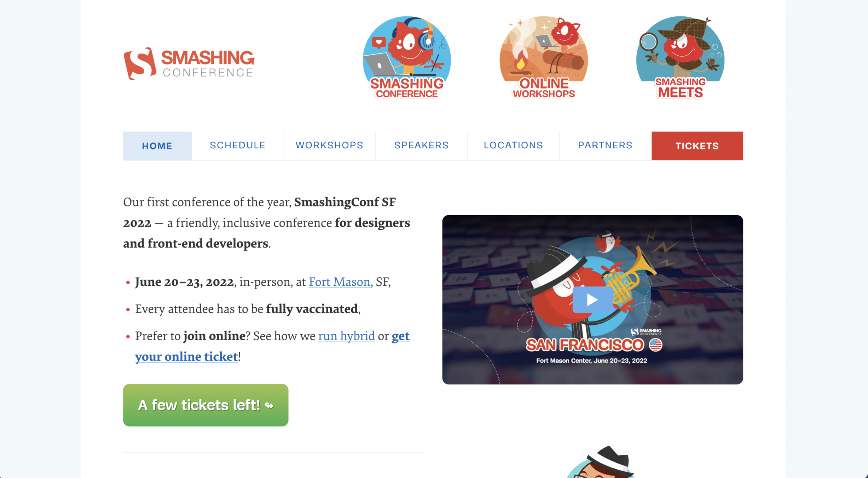Click the small Smashing logo in video

click(646, 332)
